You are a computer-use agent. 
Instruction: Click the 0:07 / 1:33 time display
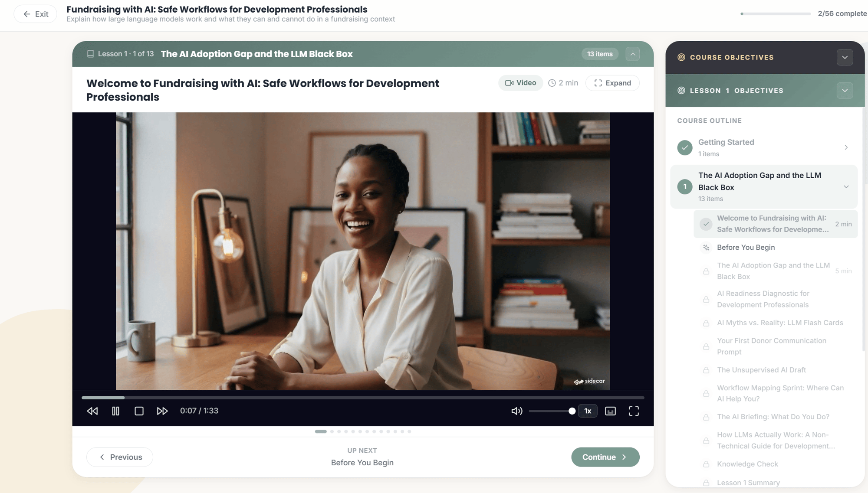pos(199,411)
